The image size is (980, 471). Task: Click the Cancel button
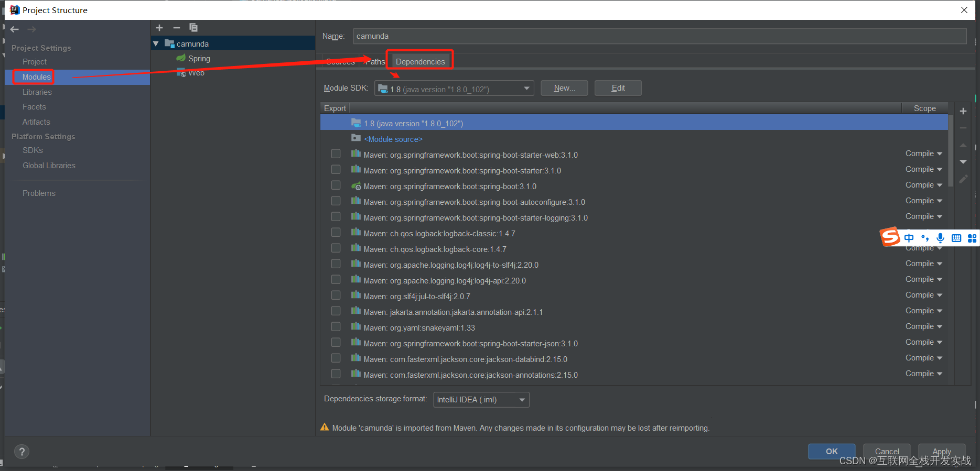click(x=887, y=451)
